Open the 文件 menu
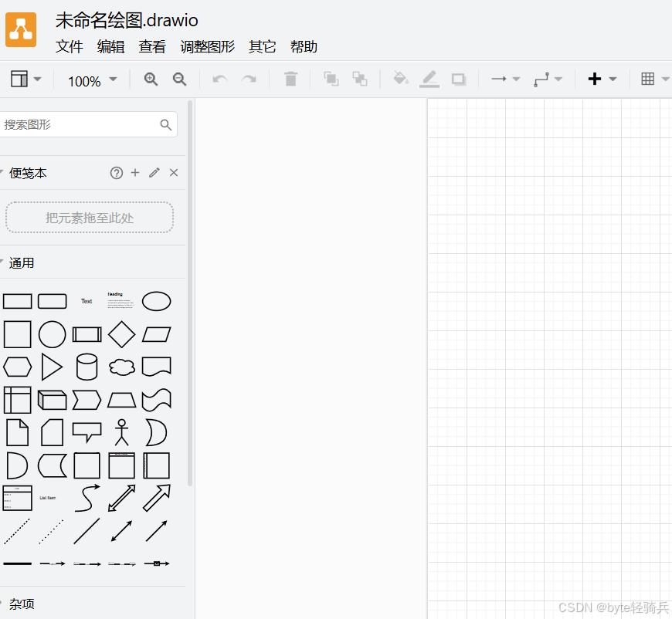This screenshot has height=619, width=672. (70, 46)
